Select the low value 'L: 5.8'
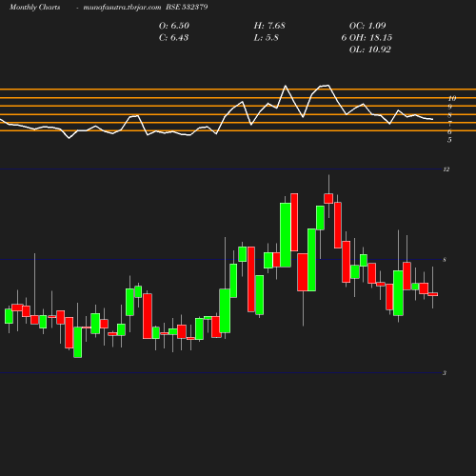476x476 pixels. 266,37
